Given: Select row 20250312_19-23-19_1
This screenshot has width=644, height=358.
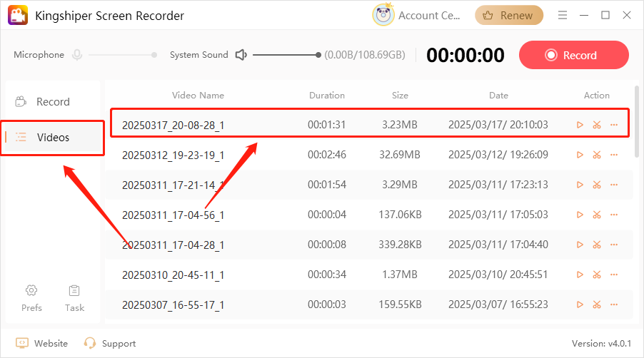Looking at the screenshot, I should point(369,155).
